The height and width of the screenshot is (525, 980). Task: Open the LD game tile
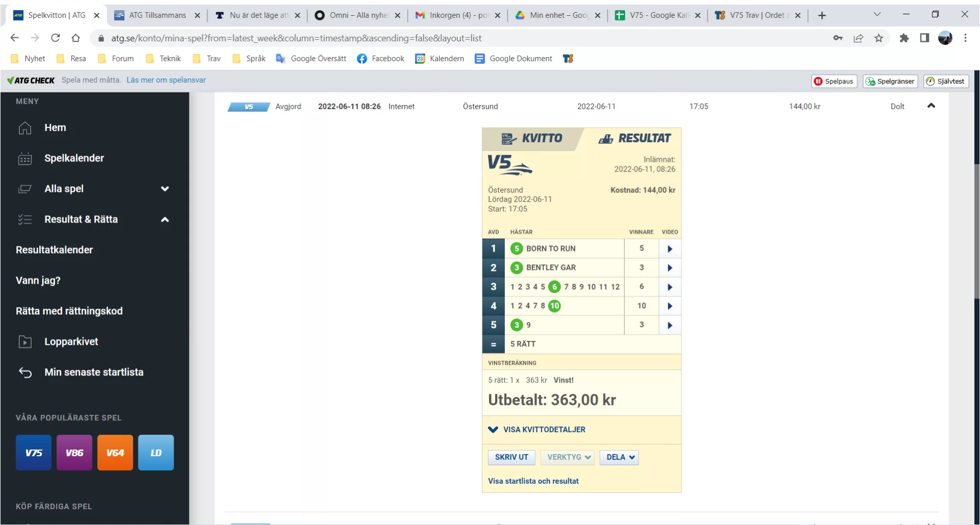[156, 453]
